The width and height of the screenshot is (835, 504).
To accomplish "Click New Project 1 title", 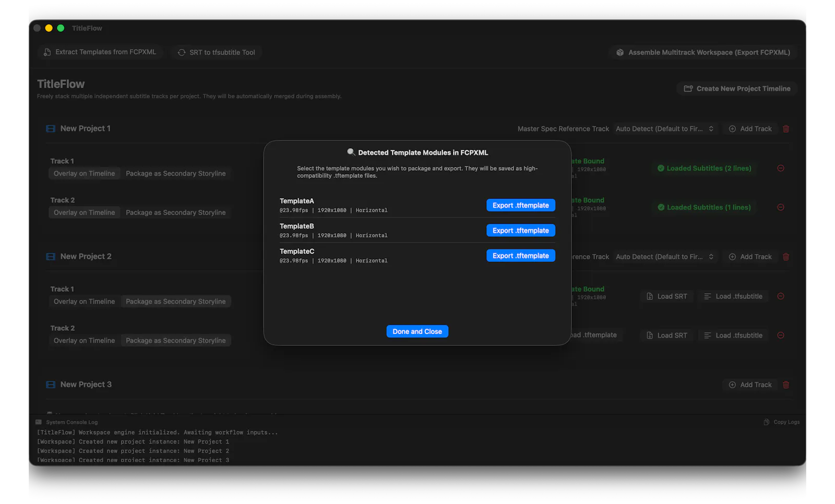I will tap(86, 128).
